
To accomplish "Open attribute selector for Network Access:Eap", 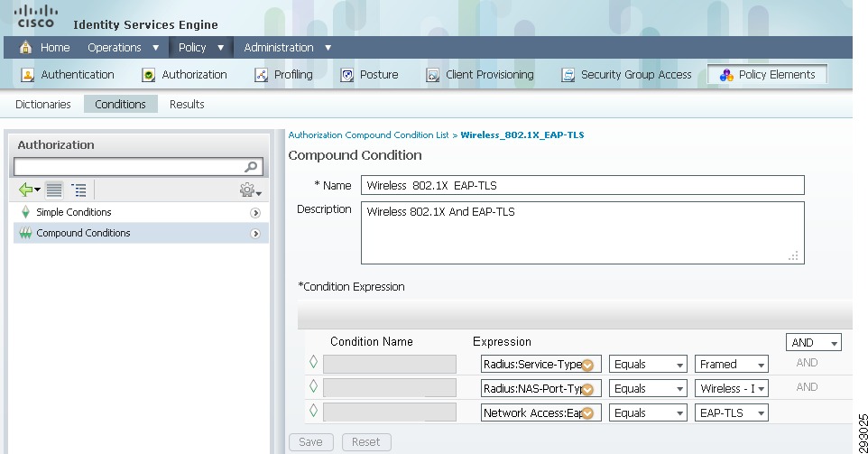I will [588, 413].
